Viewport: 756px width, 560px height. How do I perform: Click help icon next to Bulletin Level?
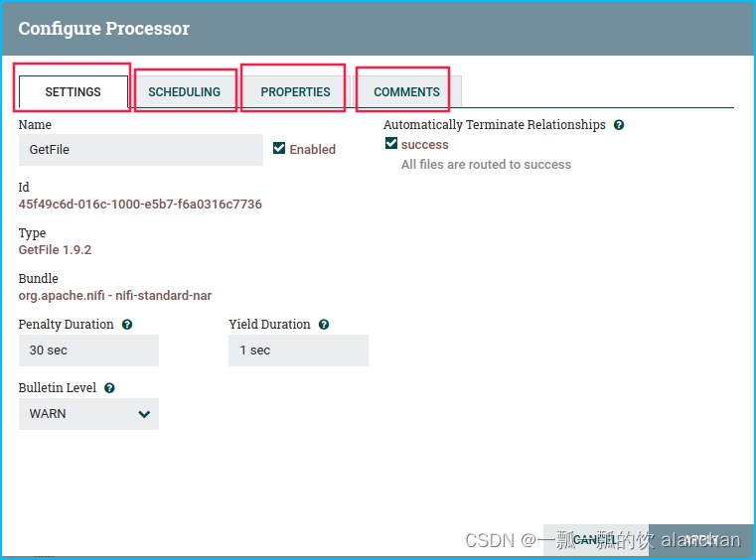(x=109, y=388)
